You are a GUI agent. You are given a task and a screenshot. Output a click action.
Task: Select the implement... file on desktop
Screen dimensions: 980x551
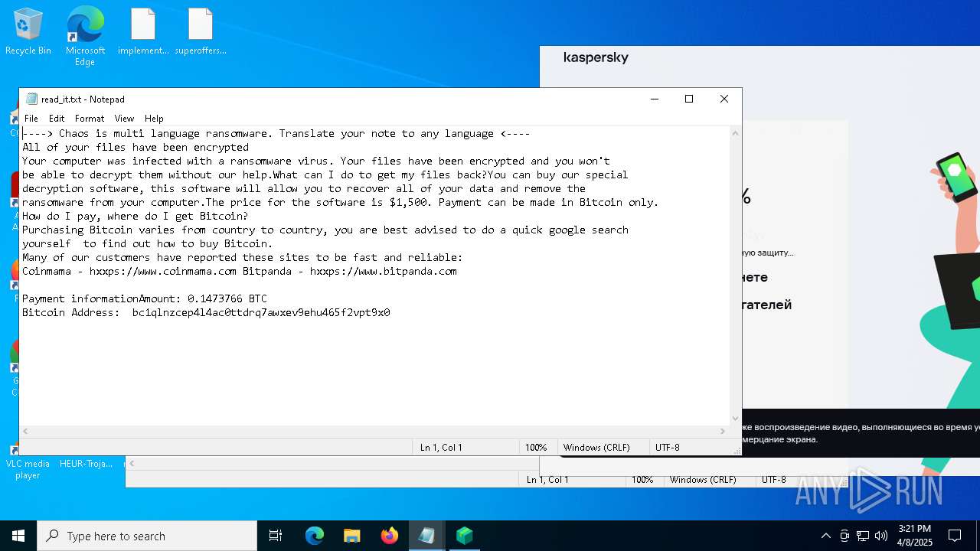143,31
